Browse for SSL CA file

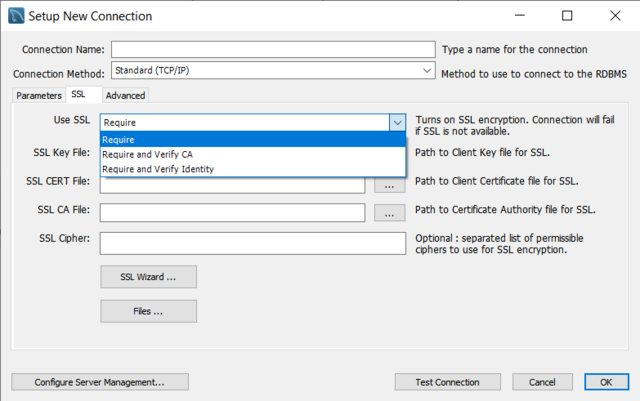389,212
